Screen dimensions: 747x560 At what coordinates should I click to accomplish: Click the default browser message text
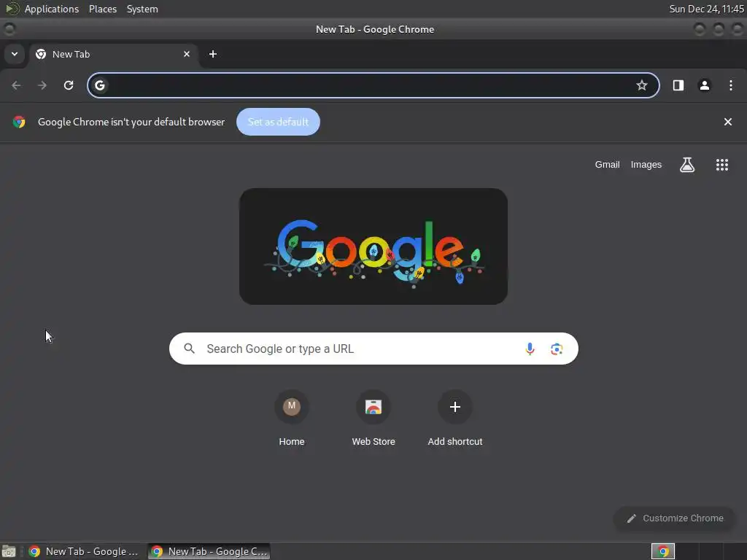coord(131,122)
